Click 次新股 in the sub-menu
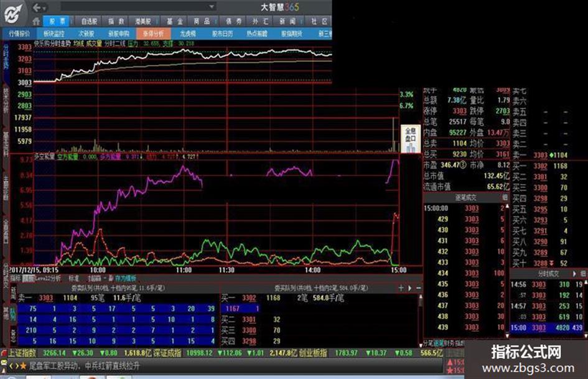This screenshot has height=379, width=588. click(86, 34)
